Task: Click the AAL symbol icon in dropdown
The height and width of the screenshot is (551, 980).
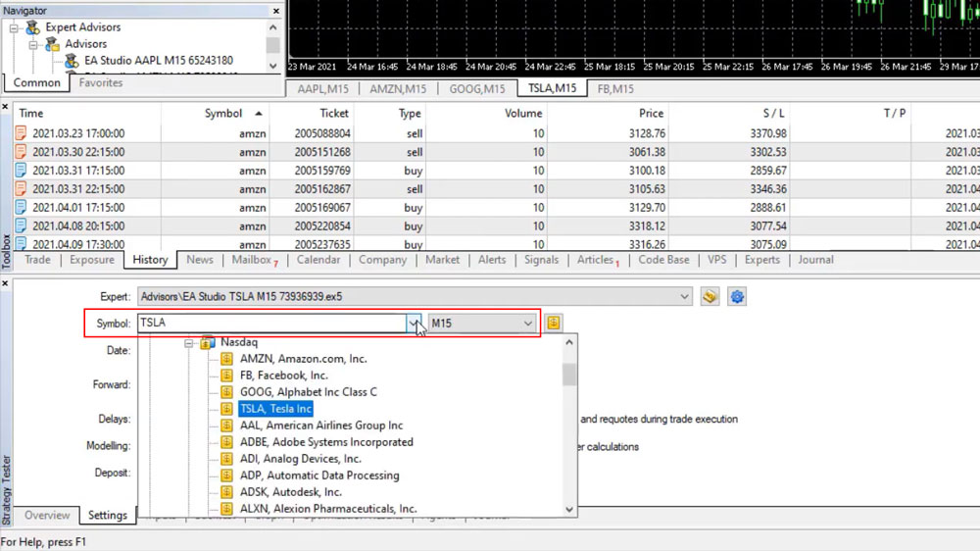Action: 227,426
